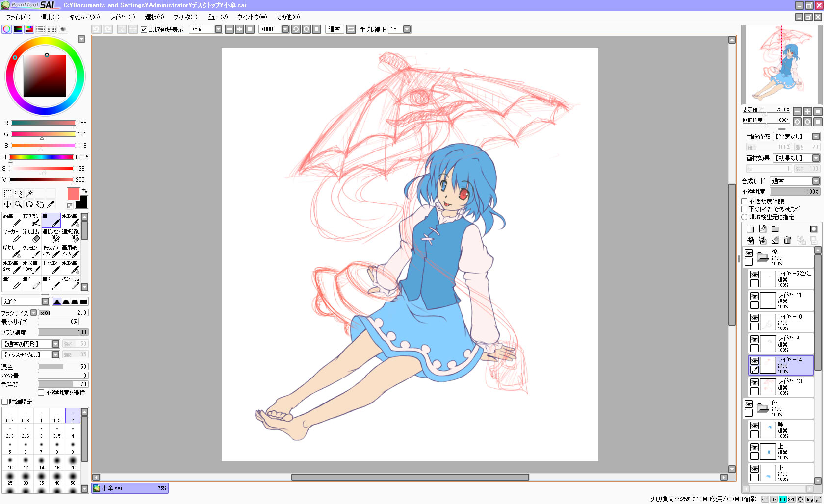Select the move layer tool

[7, 204]
